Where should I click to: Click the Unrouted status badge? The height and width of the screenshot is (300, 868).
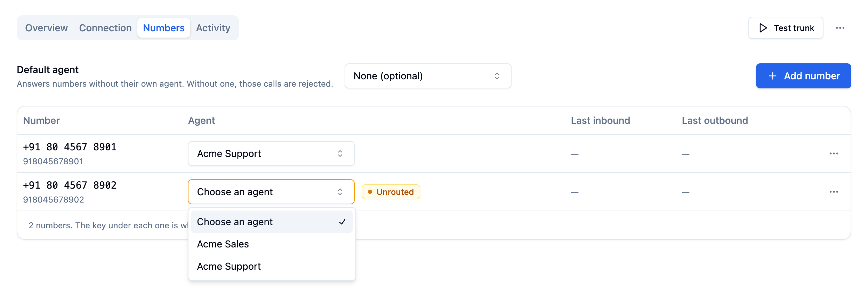pos(391,192)
